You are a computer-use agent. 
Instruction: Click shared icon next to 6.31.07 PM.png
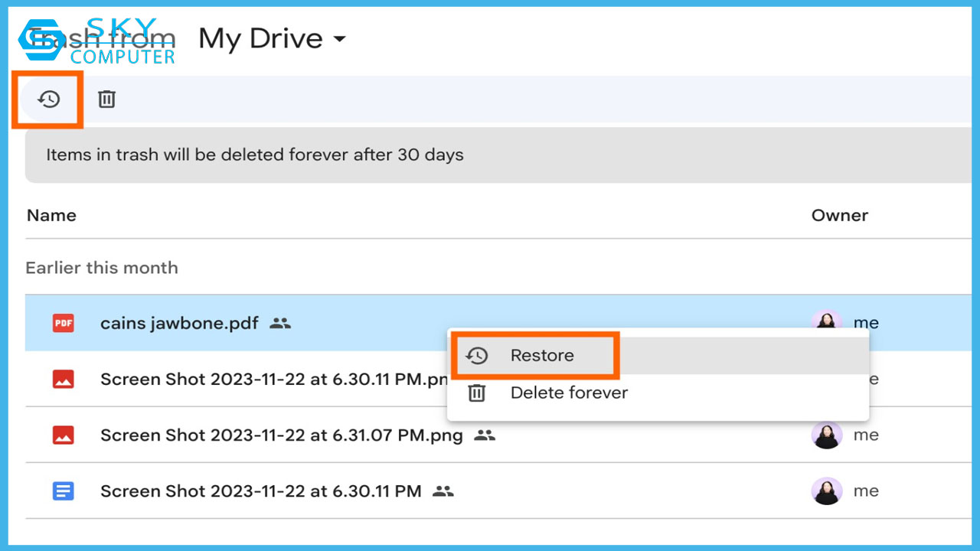[485, 435]
